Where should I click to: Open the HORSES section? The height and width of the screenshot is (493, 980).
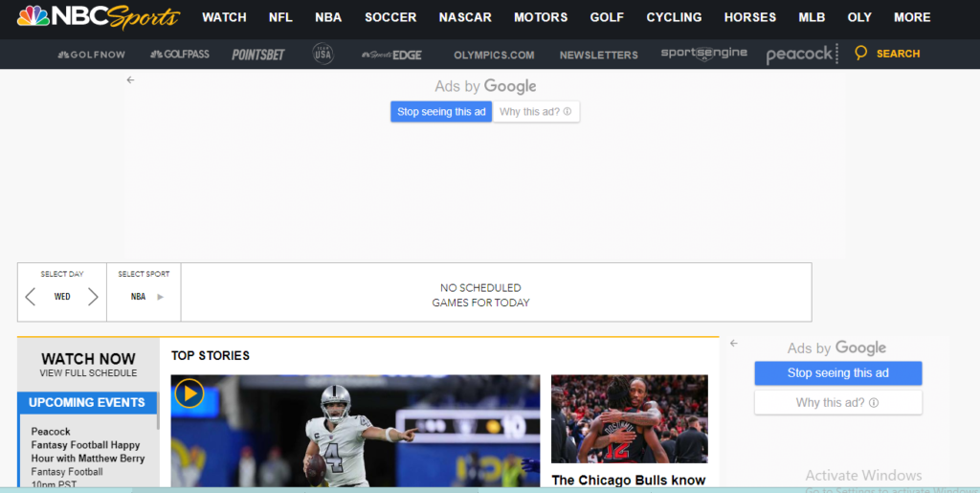click(750, 17)
